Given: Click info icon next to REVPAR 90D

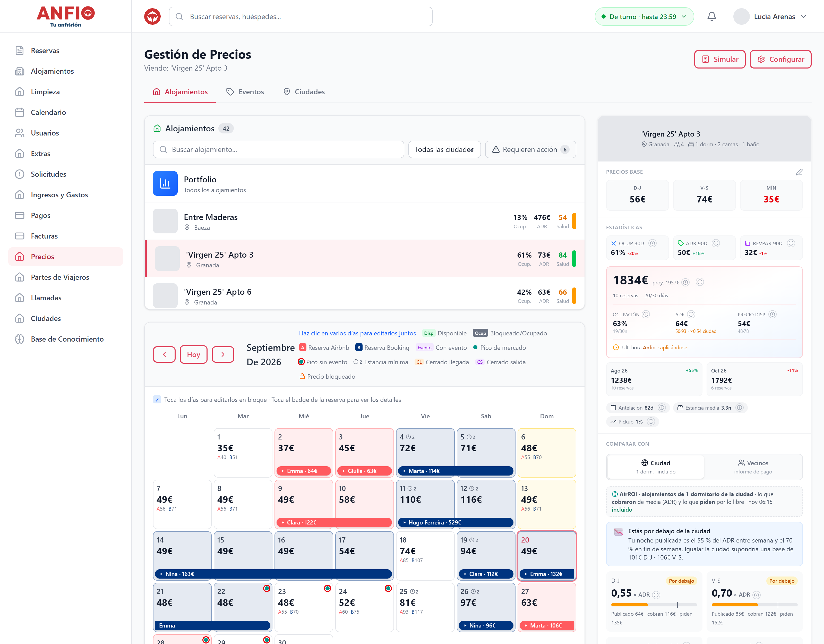Looking at the screenshot, I should (x=791, y=243).
